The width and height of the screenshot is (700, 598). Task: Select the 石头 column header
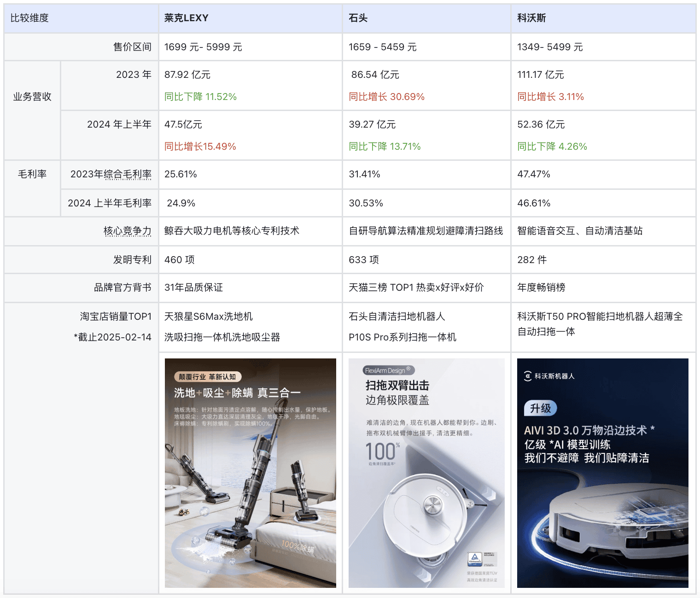[x=426, y=18]
